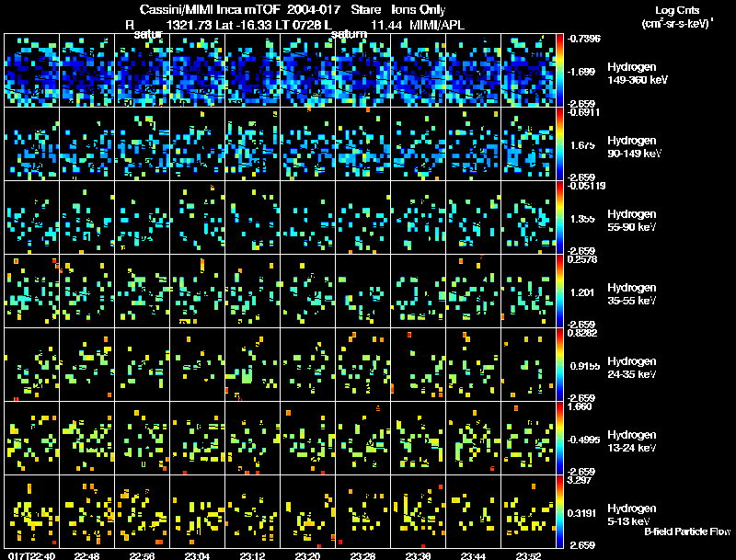Click the 1.355 colorbar value

click(582, 219)
